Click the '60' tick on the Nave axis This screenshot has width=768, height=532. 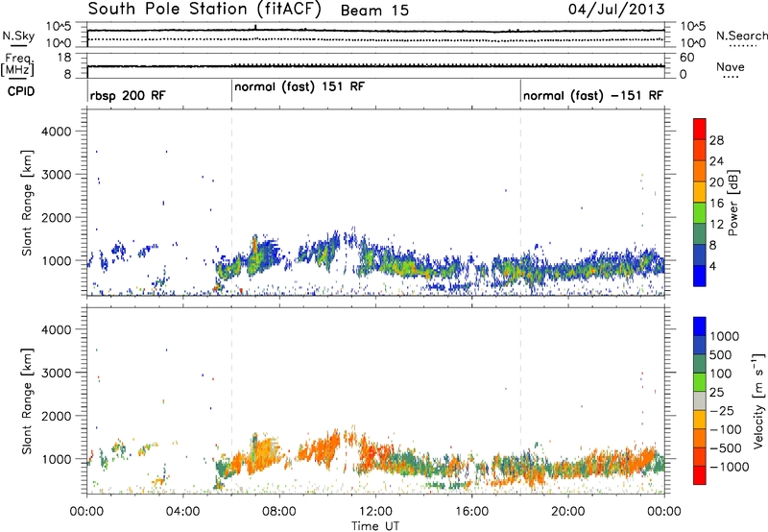pyautogui.click(x=687, y=58)
